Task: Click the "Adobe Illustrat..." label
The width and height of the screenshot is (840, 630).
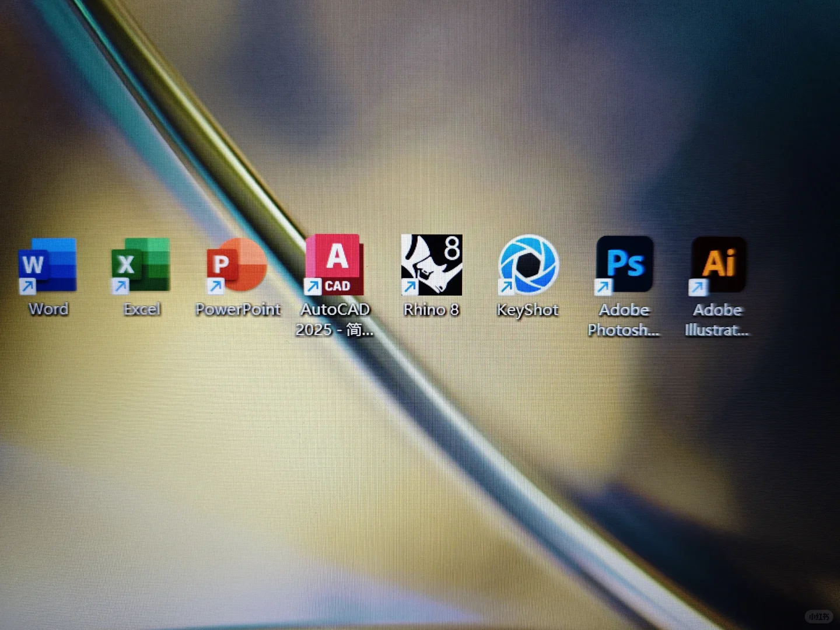Action: (x=717, y=320)
